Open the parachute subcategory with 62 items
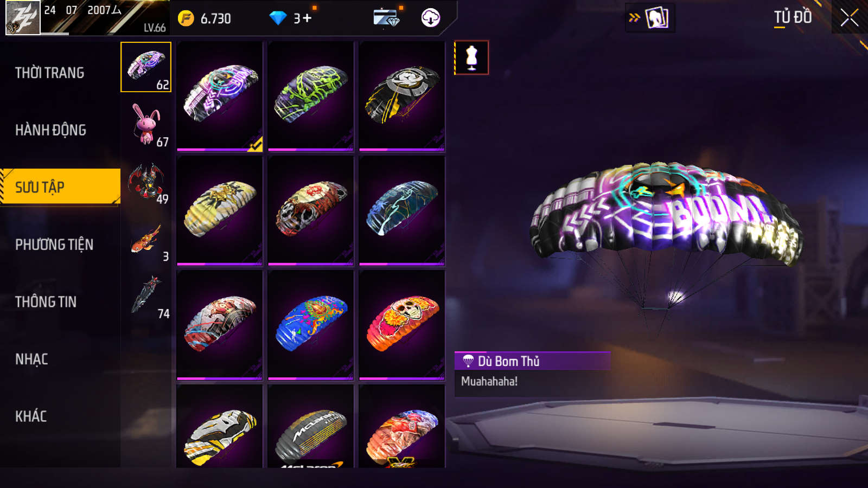Screen dimensions: 868x488 146,67
